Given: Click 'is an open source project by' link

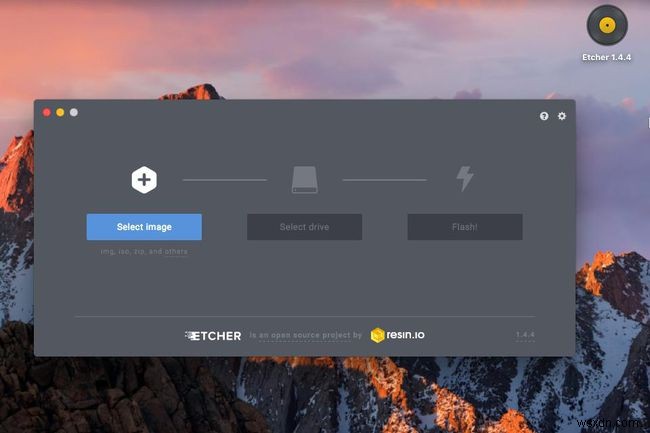Looking at the screenshot, I should [x=306, y=335].
